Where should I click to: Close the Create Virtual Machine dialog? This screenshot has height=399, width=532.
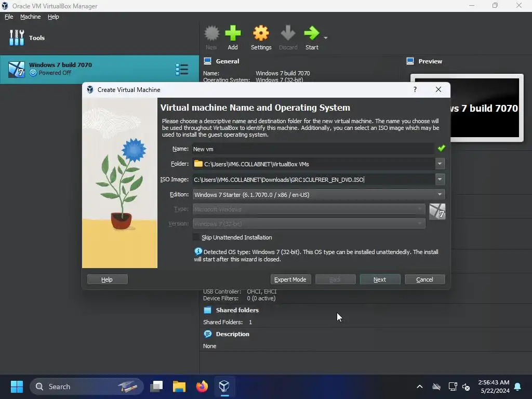pos(438,89)
